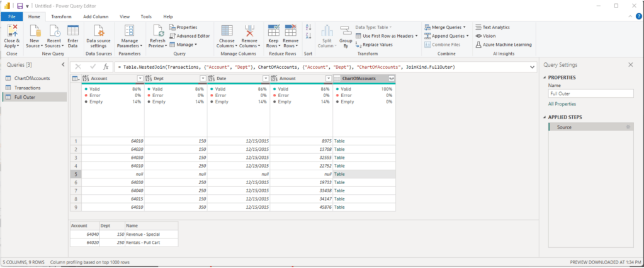Click the query Name input field
The width and height of the screenshot is (644, 268).
(x=590, y=93)
